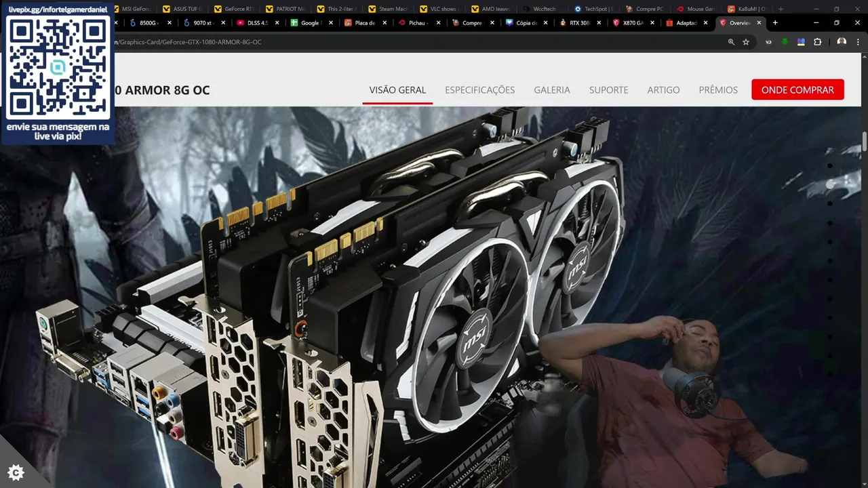Select This 2-liter tab in background window

click(x=338, y=9)
